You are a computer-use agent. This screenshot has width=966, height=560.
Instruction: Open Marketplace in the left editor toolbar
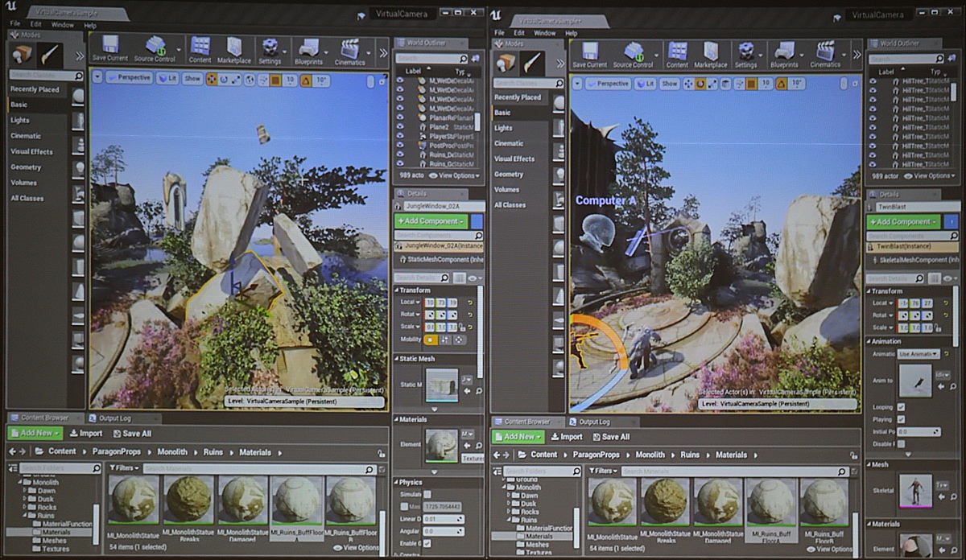click(x=234, y=49)
